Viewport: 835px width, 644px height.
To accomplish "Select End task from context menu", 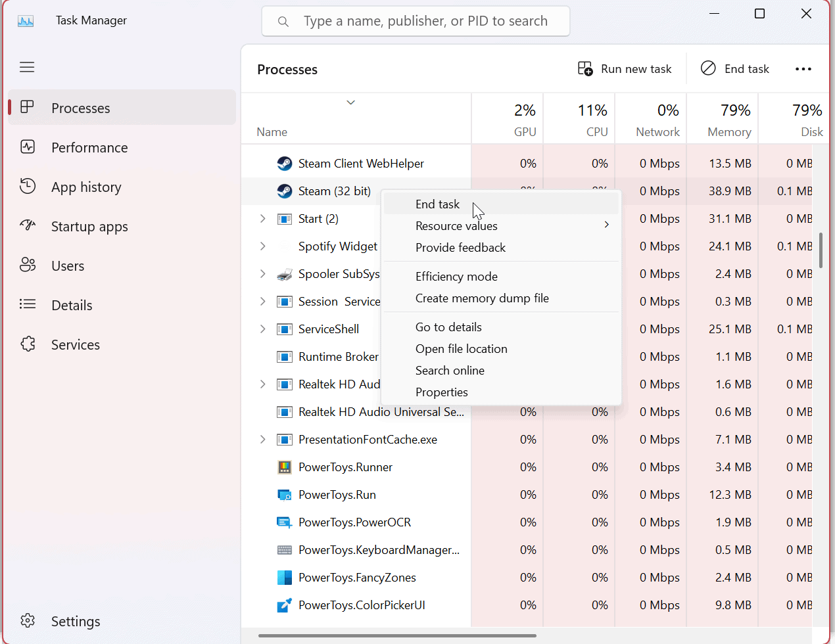I will [x=437, y=204].
